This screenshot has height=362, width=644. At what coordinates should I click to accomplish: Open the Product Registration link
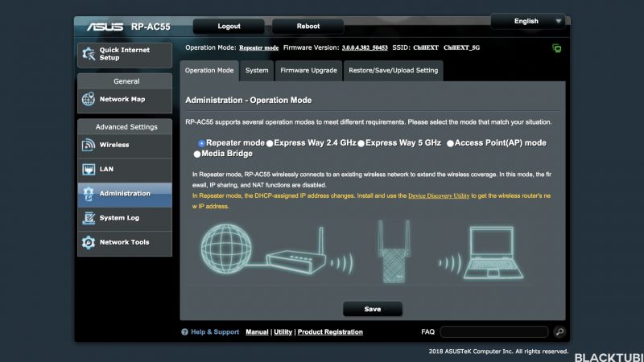(330, 332)
